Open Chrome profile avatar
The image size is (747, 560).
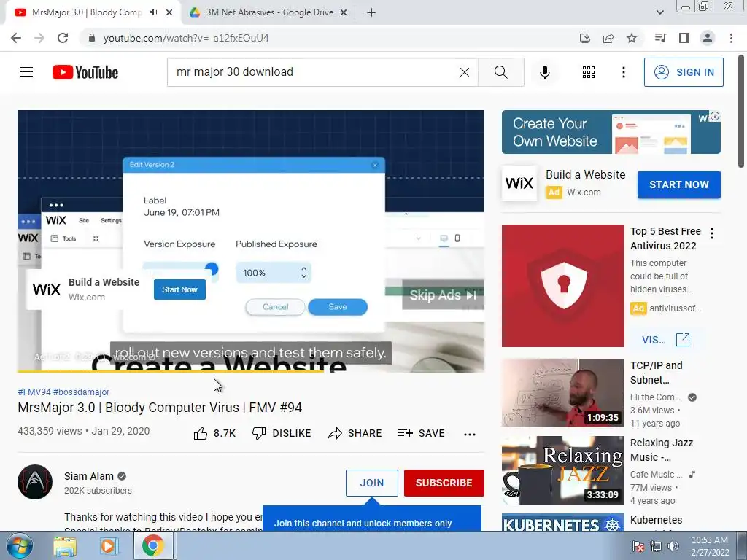pyautogui.click(x=708, y=38)
